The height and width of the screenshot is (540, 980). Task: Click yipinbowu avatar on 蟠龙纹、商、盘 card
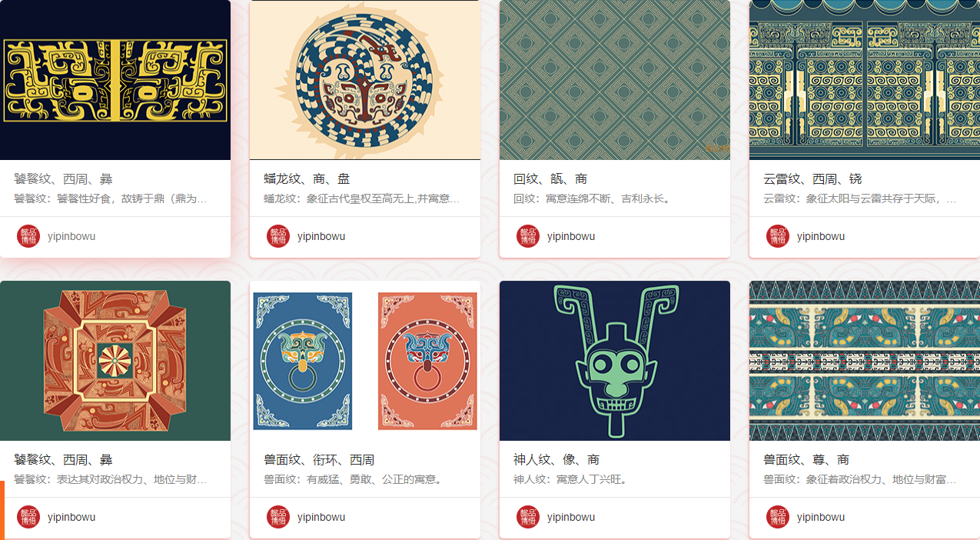pyautogui.click(x=278, y=236)
